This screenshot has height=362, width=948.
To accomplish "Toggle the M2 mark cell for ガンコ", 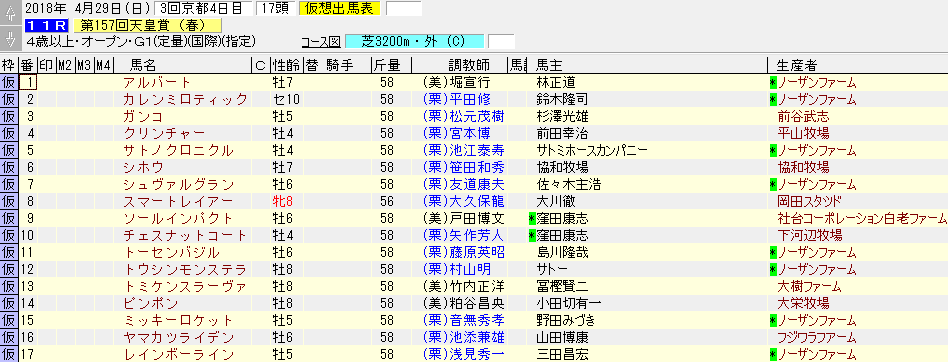I will (66, 117).
